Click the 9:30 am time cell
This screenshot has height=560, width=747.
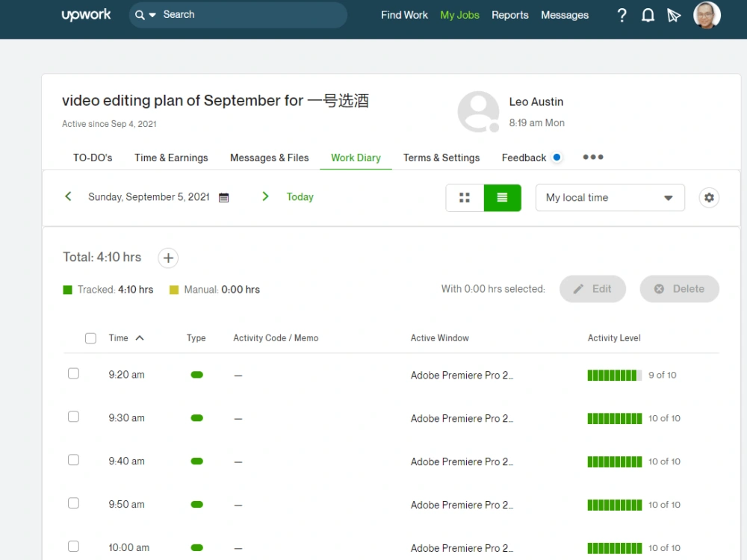(x=126, y=418)
